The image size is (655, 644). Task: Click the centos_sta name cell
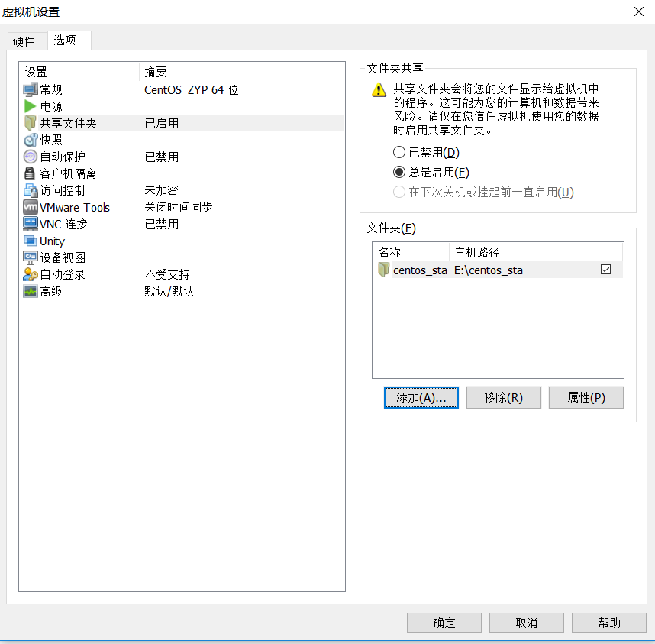(420, 270)
